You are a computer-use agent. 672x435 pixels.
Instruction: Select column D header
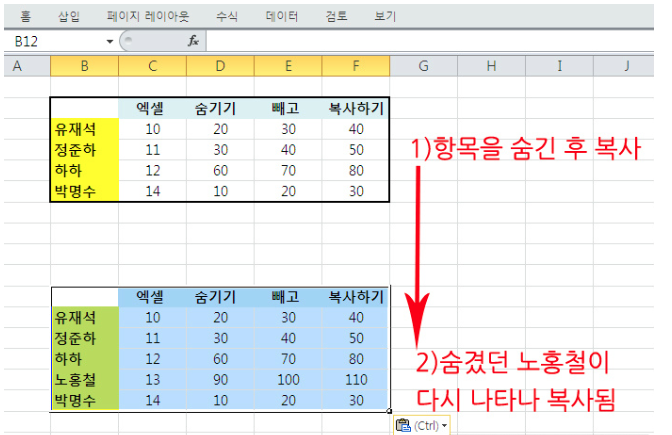220,66
